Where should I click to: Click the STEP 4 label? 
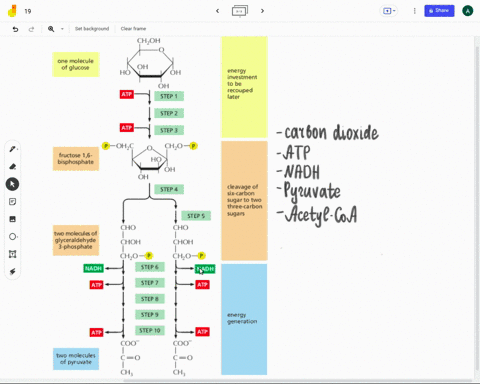(169, 189)
